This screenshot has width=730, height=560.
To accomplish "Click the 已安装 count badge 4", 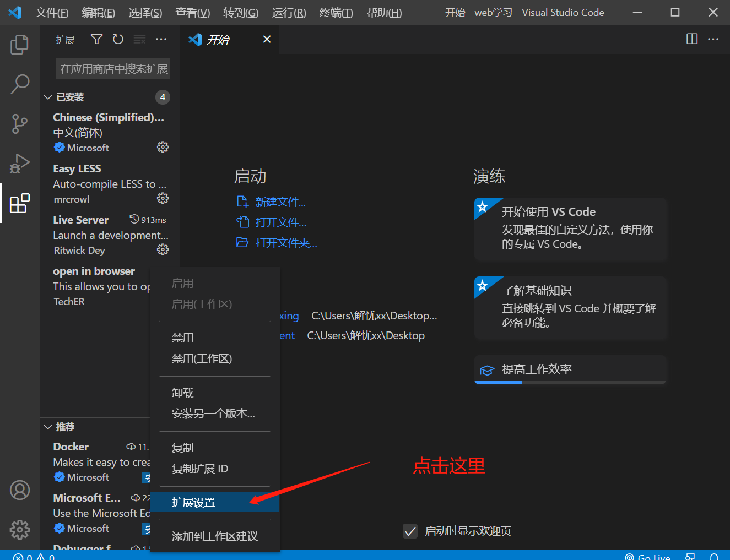I will [x=163, y=97].
